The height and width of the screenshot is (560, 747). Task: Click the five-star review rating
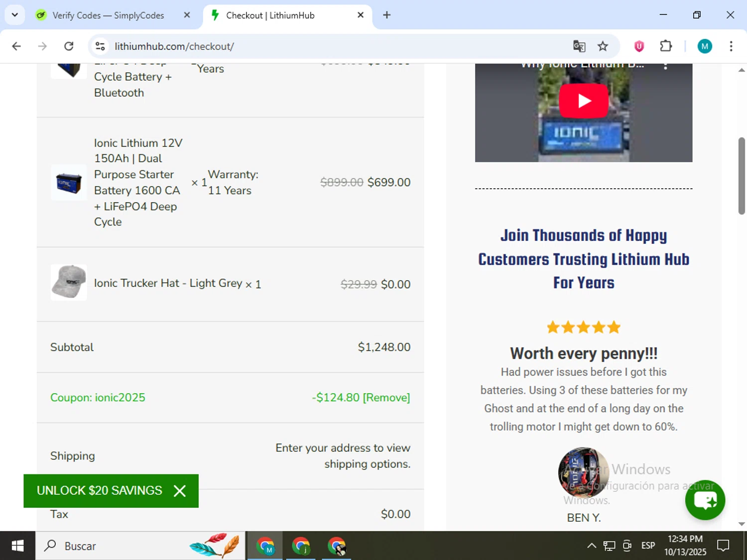click(584, 327)
